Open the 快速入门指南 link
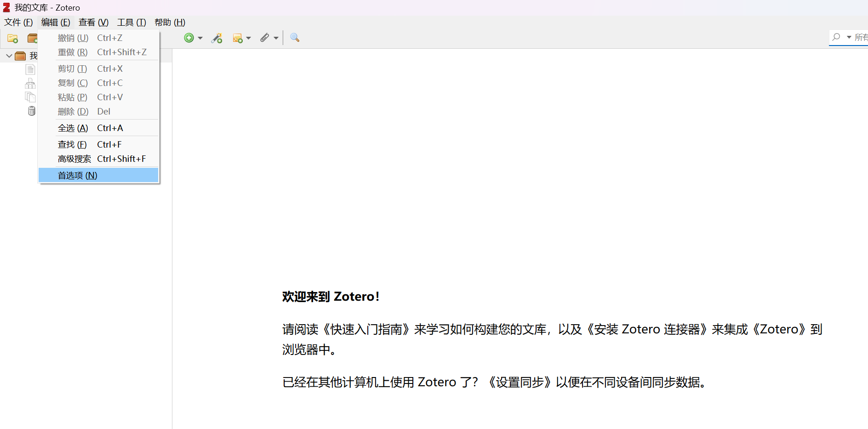Image resolution: width=868 pixels, height=429 pixels. pos(366,330)
